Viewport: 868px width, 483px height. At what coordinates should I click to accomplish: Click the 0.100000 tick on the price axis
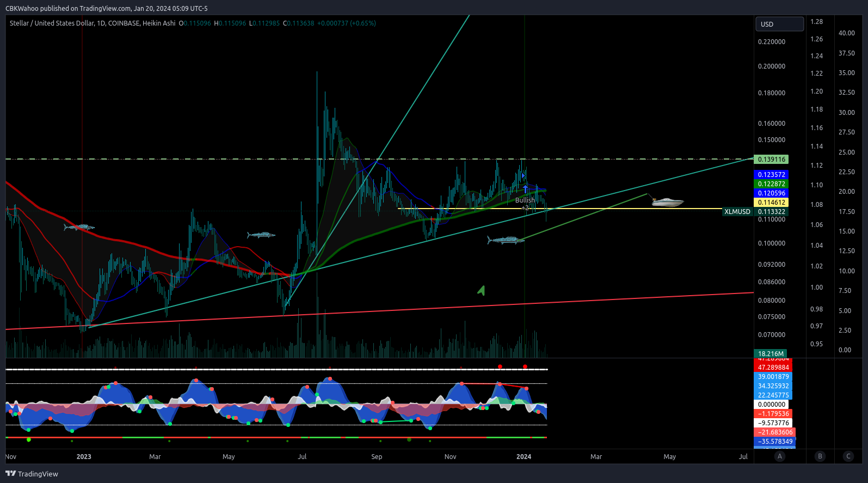coord(772,243)
